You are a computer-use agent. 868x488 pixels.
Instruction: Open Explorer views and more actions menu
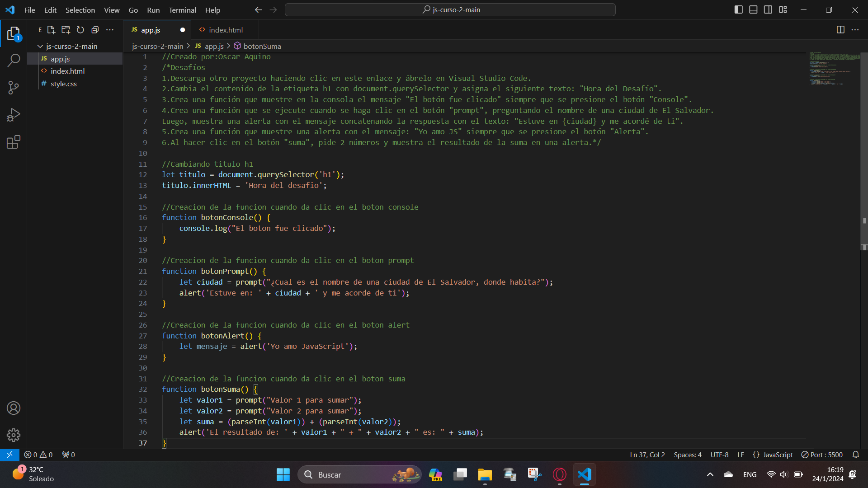(110, 30)
